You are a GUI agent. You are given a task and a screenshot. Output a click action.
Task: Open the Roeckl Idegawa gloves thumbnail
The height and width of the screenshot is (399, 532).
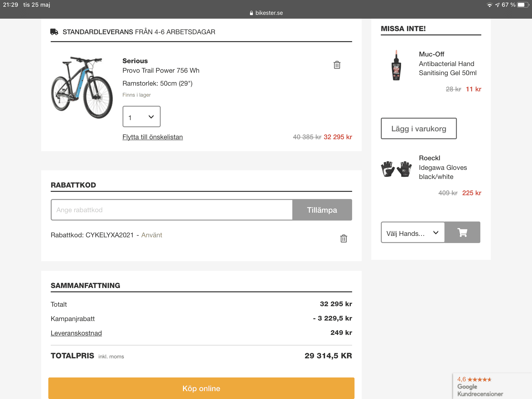pos(396,169)
